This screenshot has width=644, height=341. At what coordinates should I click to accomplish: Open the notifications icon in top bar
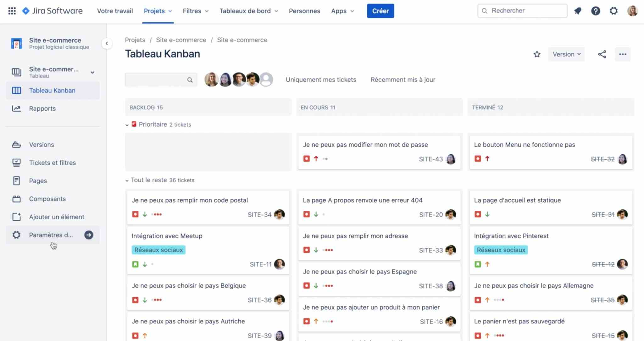coord(578,11)
